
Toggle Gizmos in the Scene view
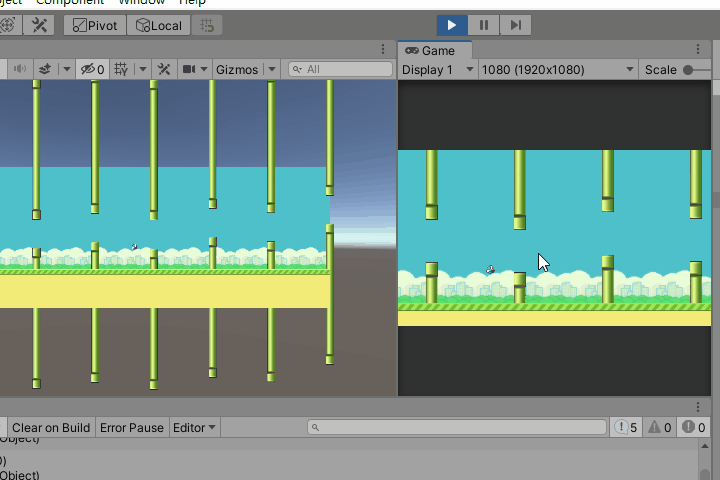pos(237,69)
